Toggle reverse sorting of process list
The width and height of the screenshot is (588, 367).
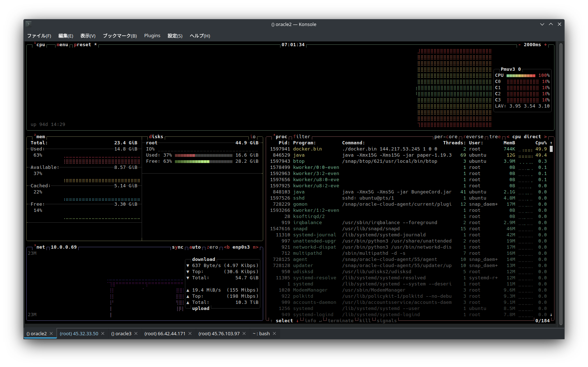[x=473, y=137]
